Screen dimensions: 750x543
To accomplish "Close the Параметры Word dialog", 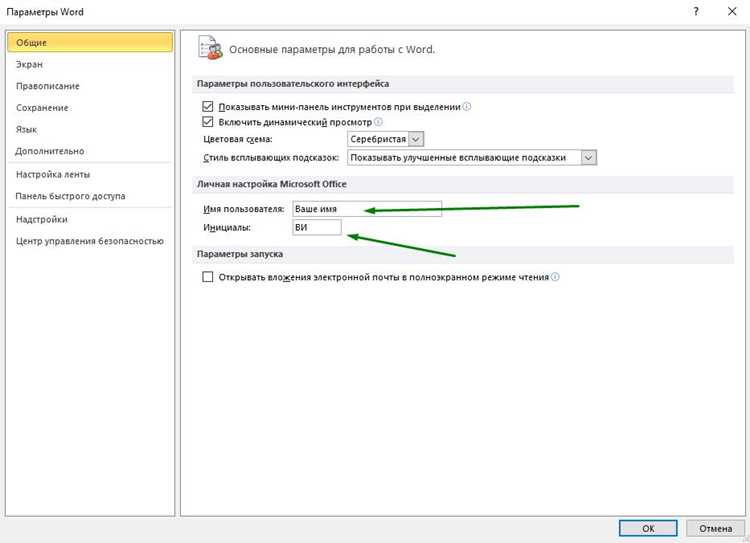I will [732, 11].
